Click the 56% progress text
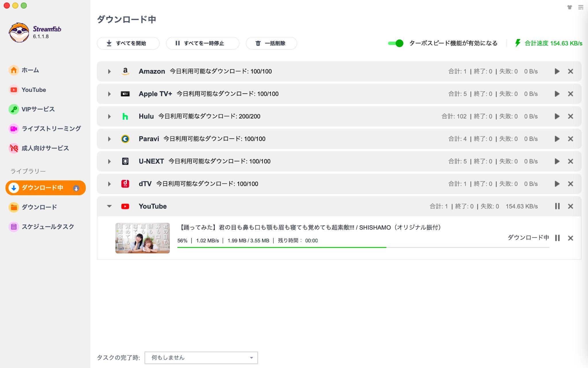Image resolution: width=588 pixels, height=368 pixels. click(x=182, y=241)
